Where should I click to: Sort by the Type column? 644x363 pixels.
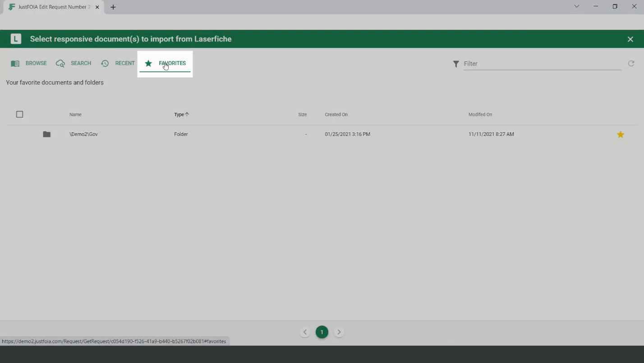[x=179, y=115]
